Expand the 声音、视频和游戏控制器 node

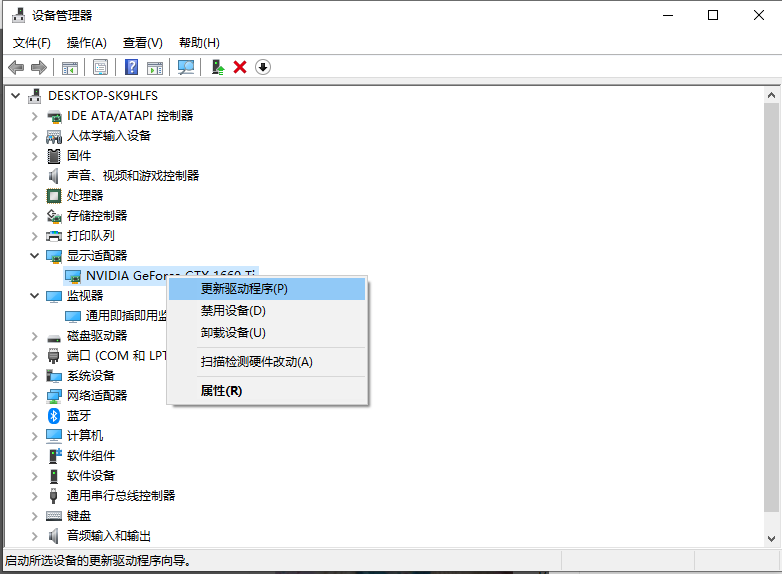click(x=34, y=176)
